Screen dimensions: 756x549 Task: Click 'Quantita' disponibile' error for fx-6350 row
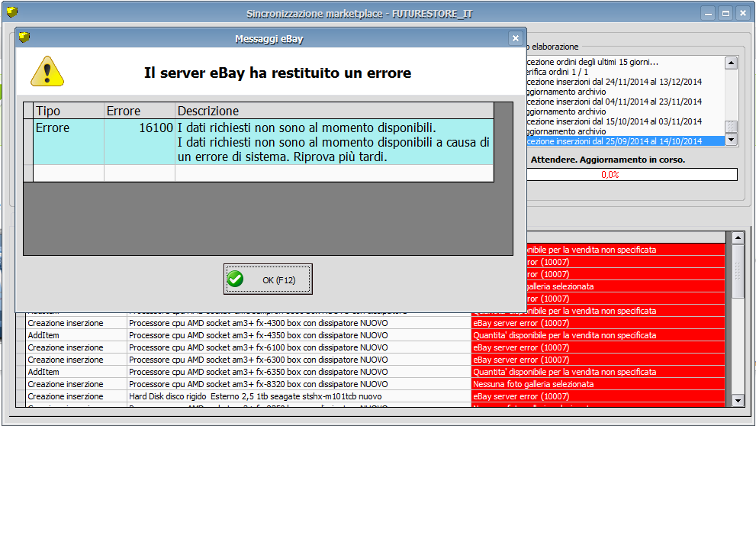click(598, 372)
